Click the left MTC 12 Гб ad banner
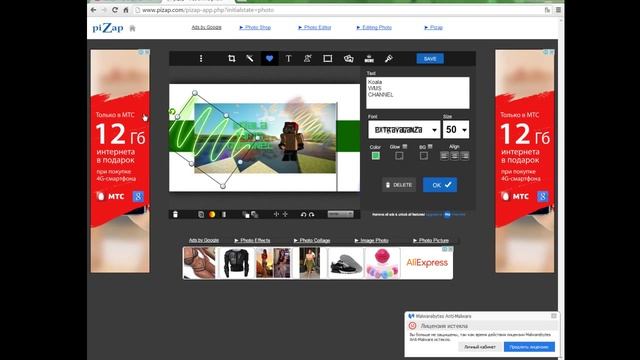Screen dimensions: 640x360 point(120,161)
